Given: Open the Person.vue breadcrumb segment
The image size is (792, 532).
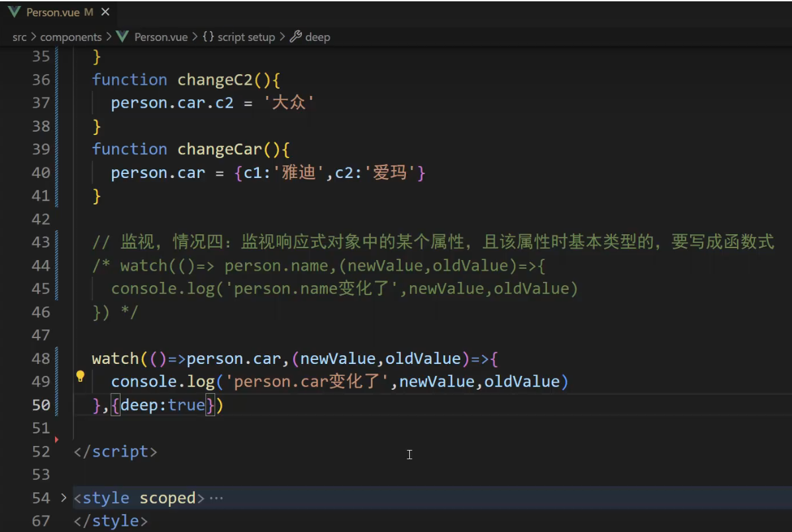Looking at the screenshot, I should (x=161, y=37).
